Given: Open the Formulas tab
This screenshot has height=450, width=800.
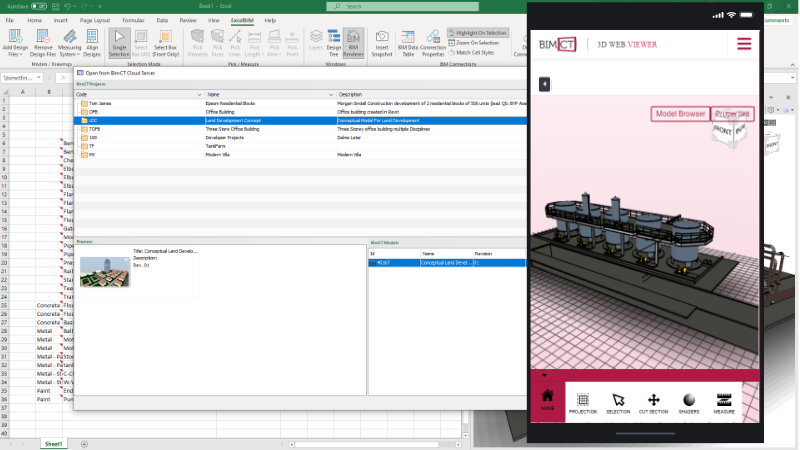Looking at the screenshot, I should coord(133,20).
